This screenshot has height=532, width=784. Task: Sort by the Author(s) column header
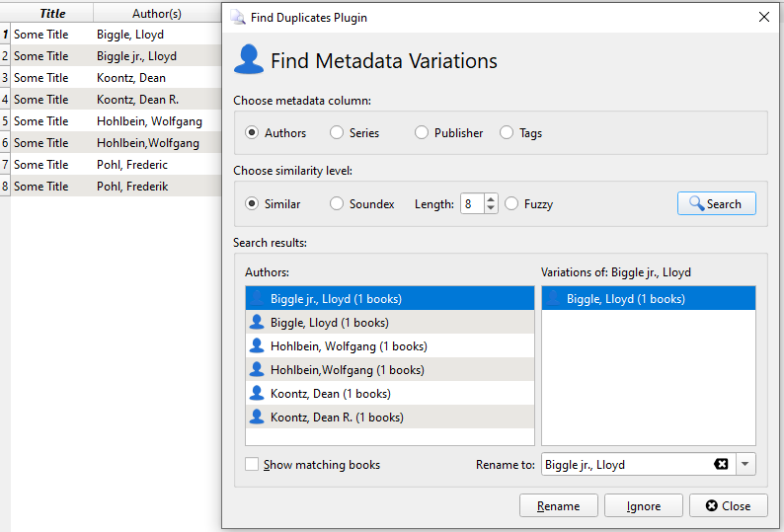pos(156,14)
